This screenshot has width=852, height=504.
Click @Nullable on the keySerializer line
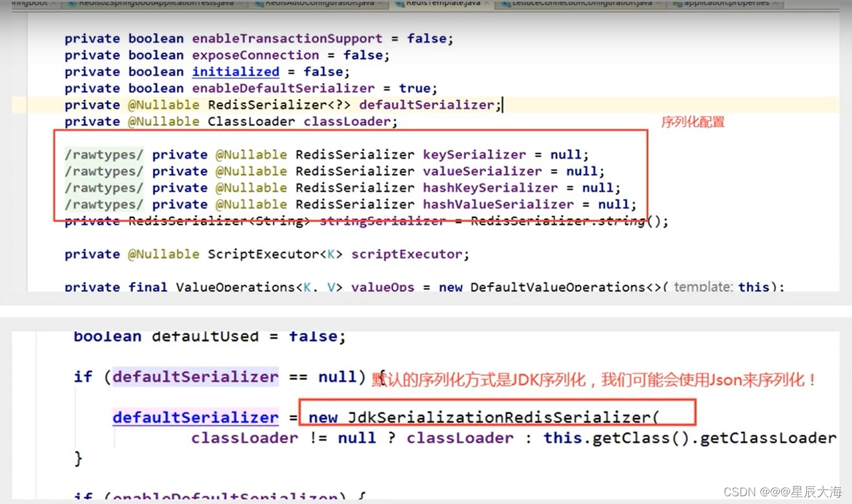click(252, 155)
